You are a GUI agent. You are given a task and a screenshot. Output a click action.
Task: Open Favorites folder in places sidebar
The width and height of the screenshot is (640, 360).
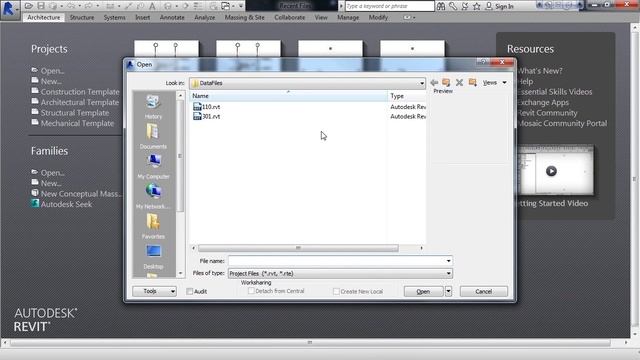pos(153,227)
